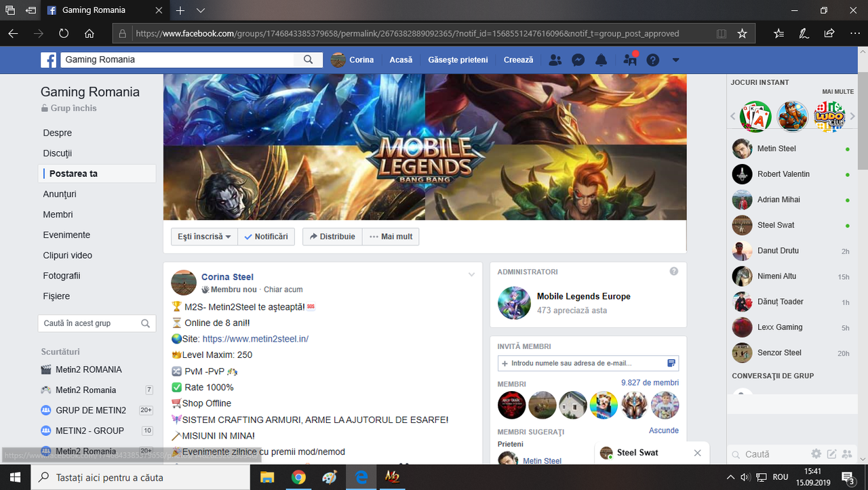Click the Distribuie button
Viewport: 868px width, 490px height.
point(332,237)
